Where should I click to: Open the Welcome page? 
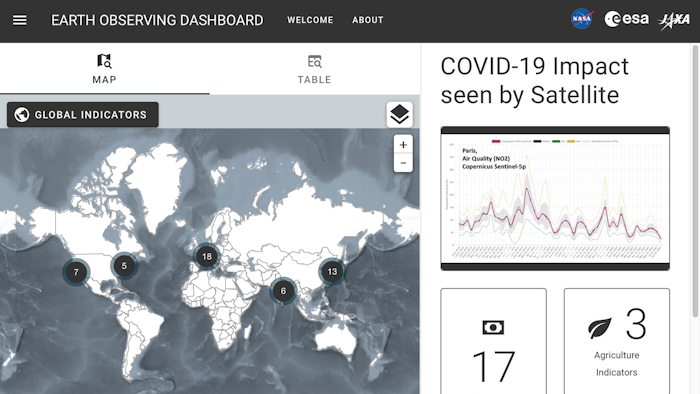tap(310, 20)
